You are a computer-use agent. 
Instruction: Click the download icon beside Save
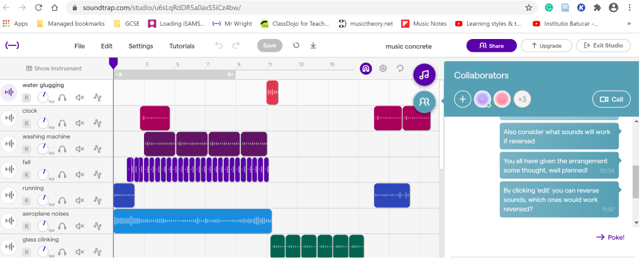coord(313,46)
